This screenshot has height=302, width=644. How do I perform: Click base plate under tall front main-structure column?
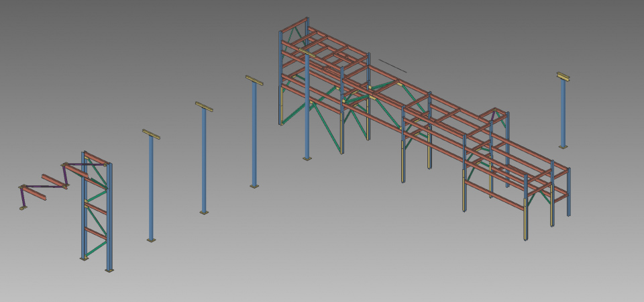[x=307, y=158]
